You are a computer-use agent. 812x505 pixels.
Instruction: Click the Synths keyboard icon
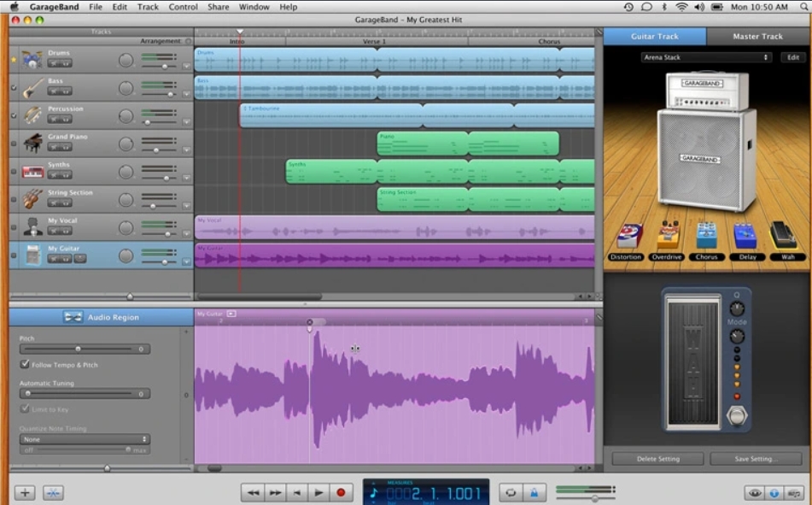(32, 172)
